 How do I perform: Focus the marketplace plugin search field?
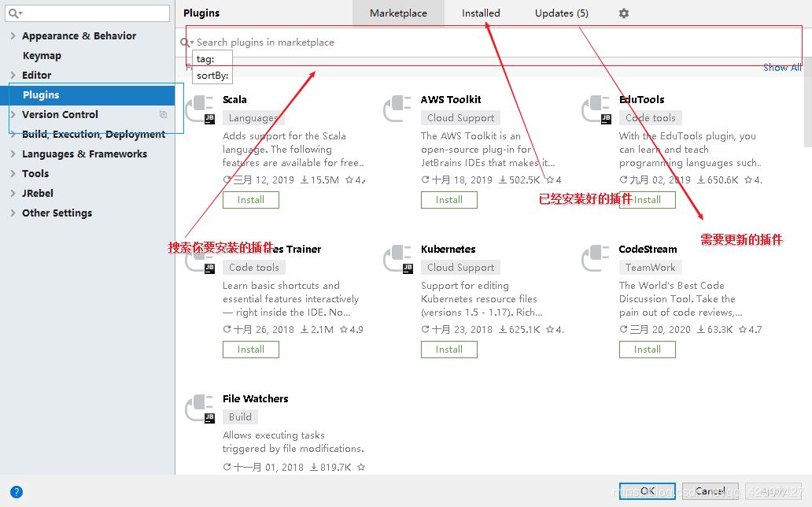point(493,43)
